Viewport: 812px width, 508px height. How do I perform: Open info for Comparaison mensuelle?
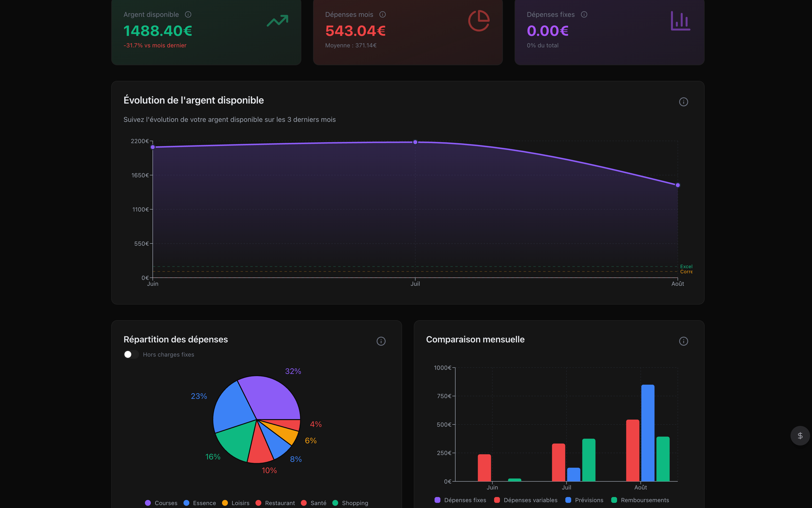tap(683, 341)
